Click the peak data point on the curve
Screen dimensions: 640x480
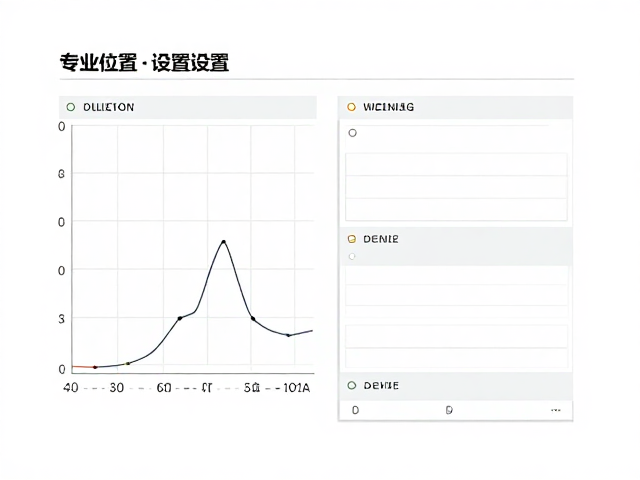[x=223, y=242]
